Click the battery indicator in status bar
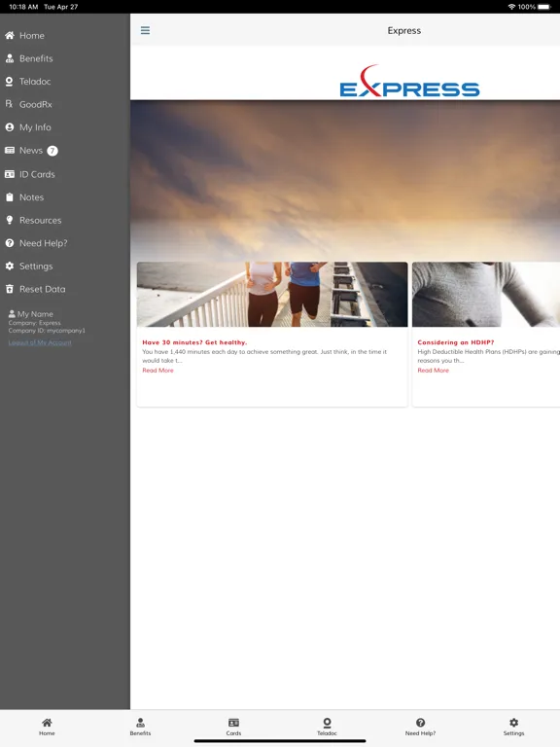Screen dimensions: 560x747 (544, 7)
